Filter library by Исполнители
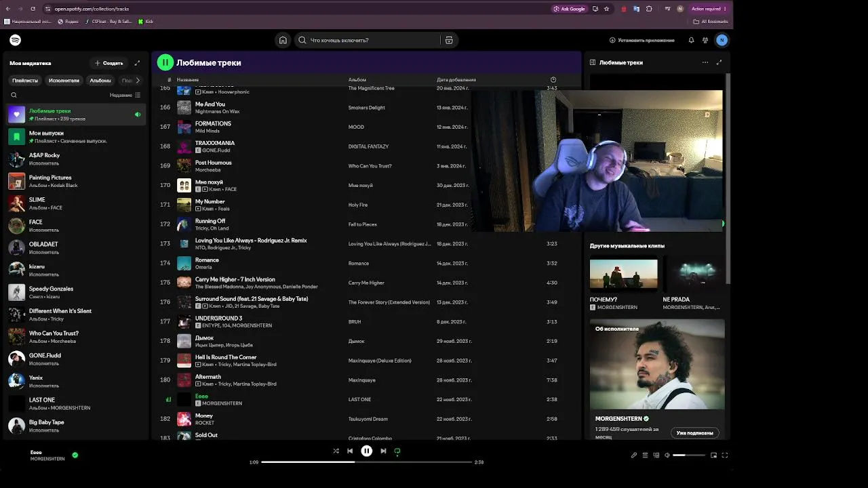This screenshot has width=868, height=488. tap(64, 80)
